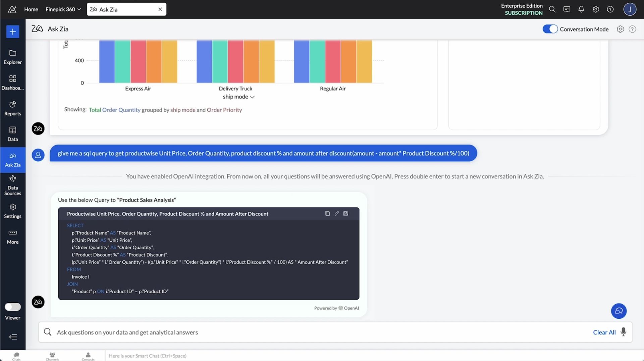The height and width of the screenshot is (361, 644).
Task: Click the Order Priority link
Action: (x=224, y=110)
